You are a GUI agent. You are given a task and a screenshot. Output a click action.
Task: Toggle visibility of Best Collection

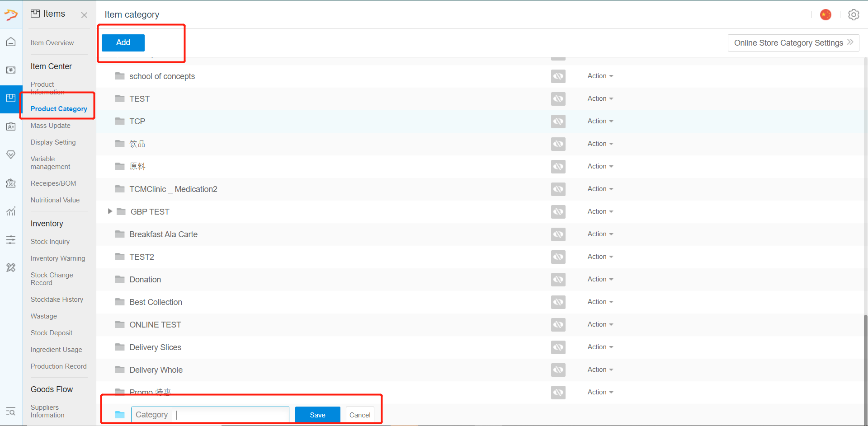pyautogui.click(x=558, y=302)
